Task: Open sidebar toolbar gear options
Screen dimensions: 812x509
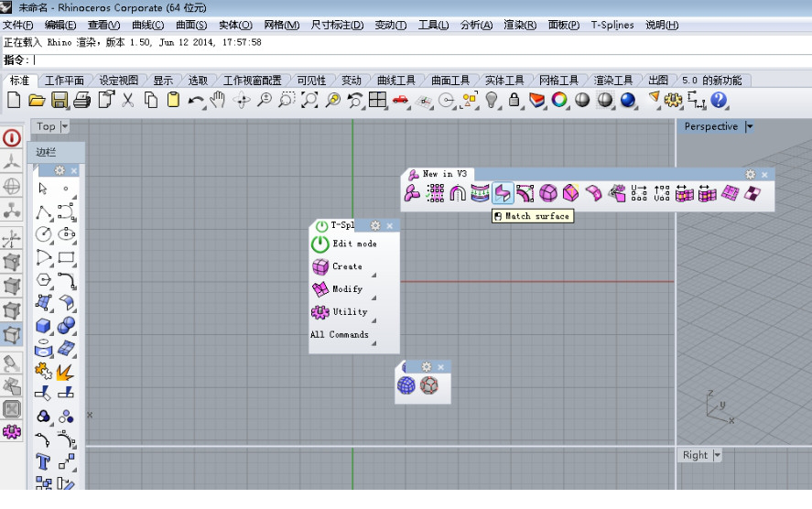Action: pyautogui.click(x=60, y=170)
